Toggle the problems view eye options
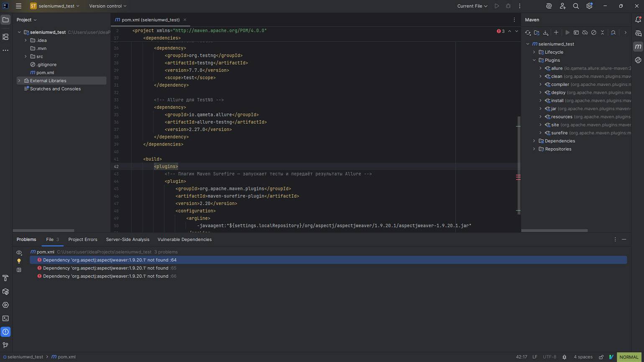644x362 pixels. click(x=19, y=252)
